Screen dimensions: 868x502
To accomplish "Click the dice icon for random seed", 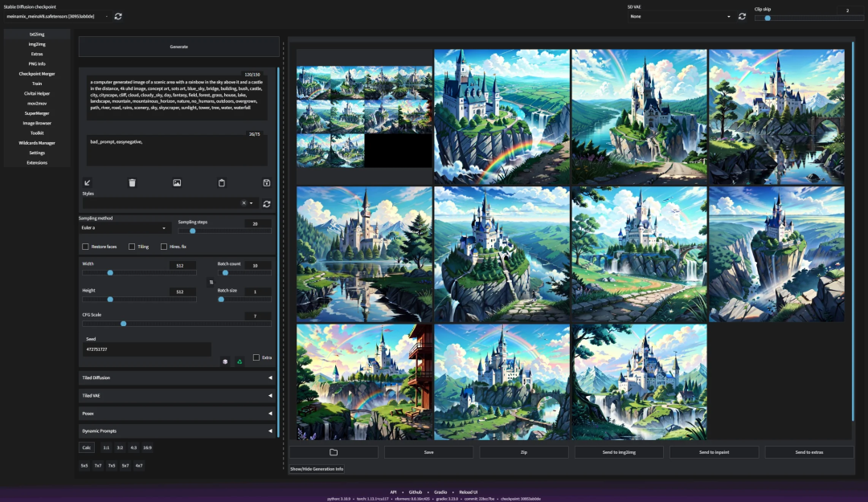I will [225, 361].
